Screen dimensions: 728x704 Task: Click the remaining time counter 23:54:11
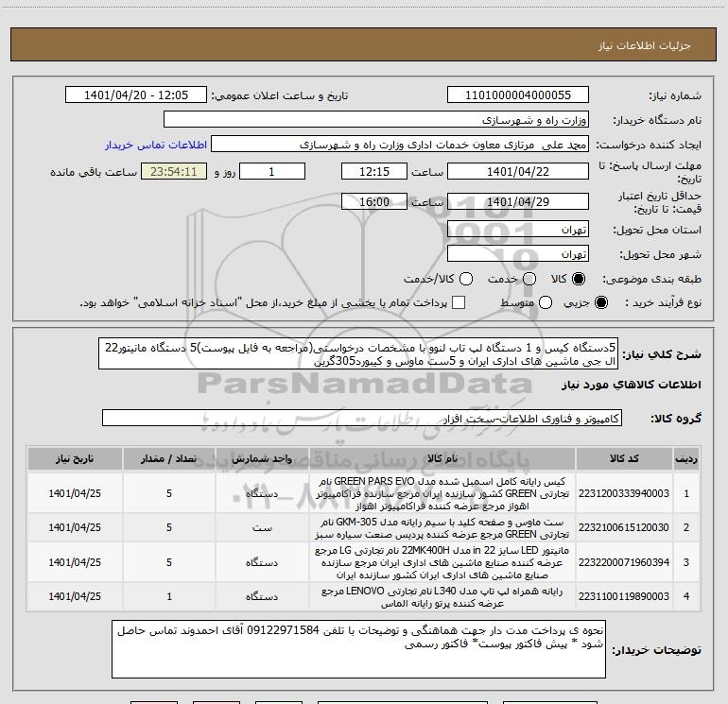pos(174,171)
